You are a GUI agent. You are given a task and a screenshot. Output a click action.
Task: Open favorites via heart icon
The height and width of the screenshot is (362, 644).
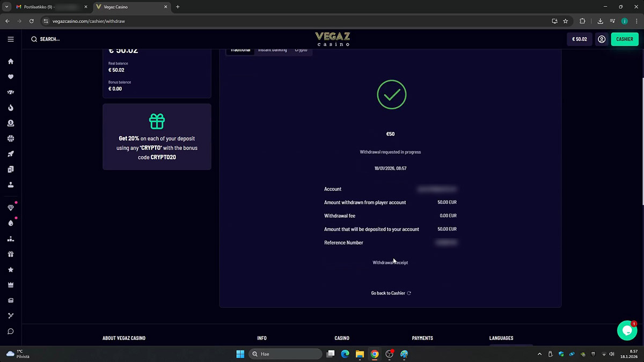coord(11,77)
